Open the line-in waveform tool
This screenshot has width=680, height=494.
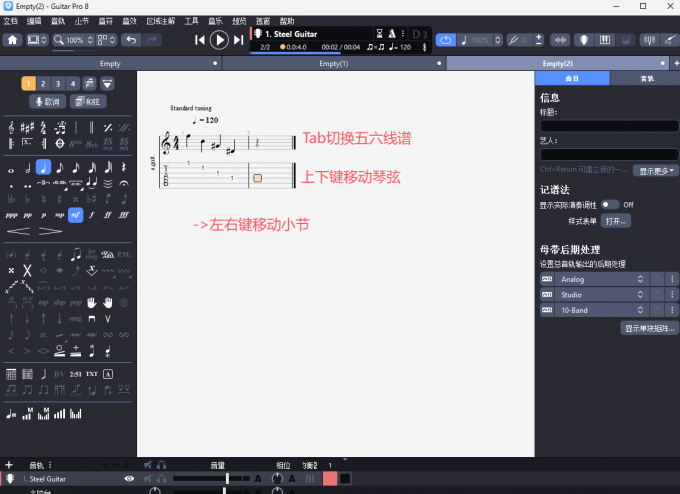[560, 40]
